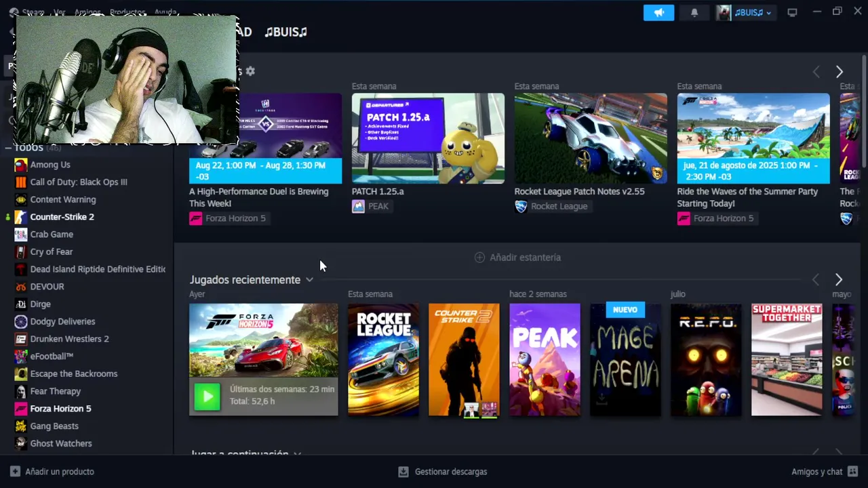868x488 pixels.
Task: Select Call of Duty: Black Ops III icon
Action: (21, 182)
